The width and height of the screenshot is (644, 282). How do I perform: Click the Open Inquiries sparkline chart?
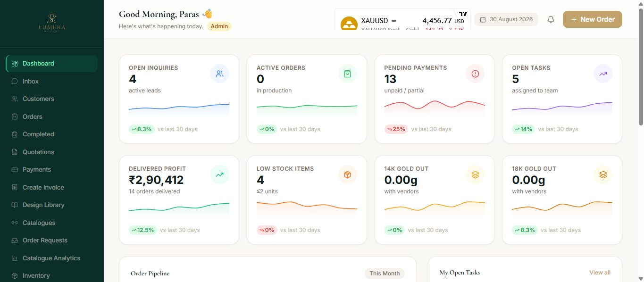tap(179, 110)
